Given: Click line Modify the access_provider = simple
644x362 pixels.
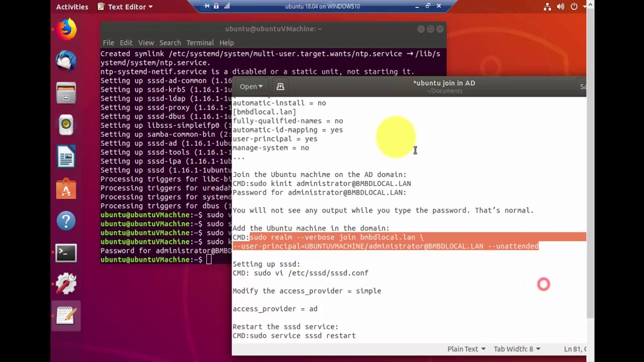Looking at the screenshot, I should tap(307, 291).
